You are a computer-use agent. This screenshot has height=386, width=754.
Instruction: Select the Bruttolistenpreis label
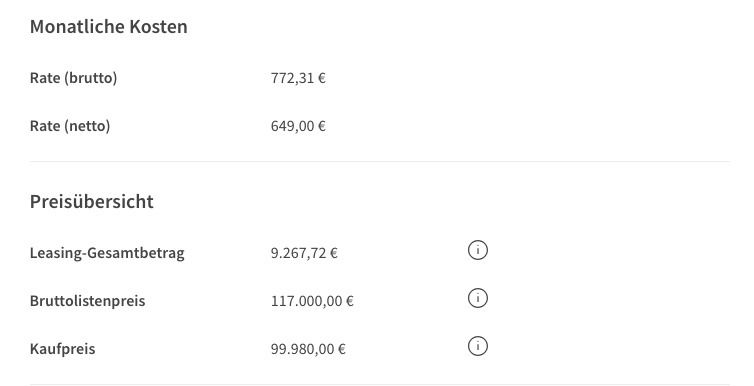click(88, 301)
